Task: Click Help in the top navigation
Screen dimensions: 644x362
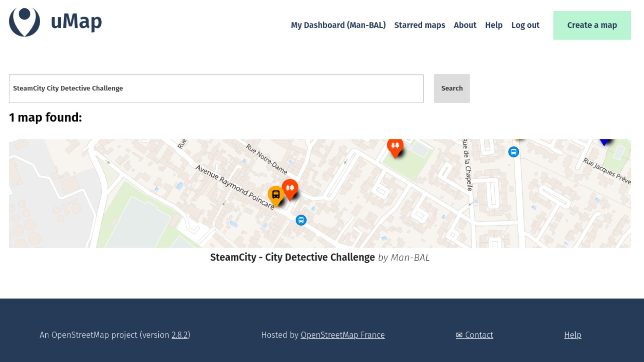Action: (494, 25)
